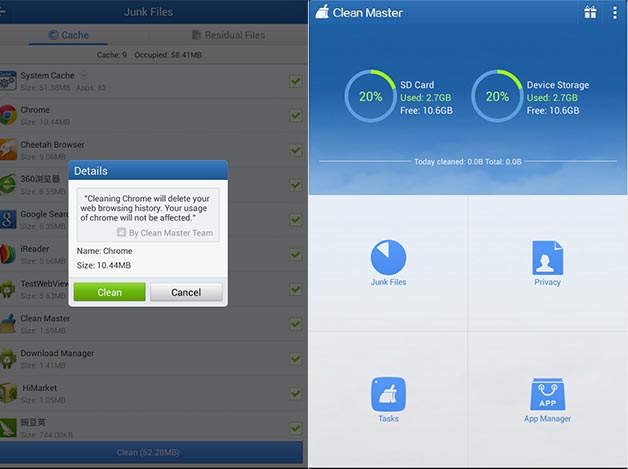Open the Tasks broom icon

(x=388, y=395)
